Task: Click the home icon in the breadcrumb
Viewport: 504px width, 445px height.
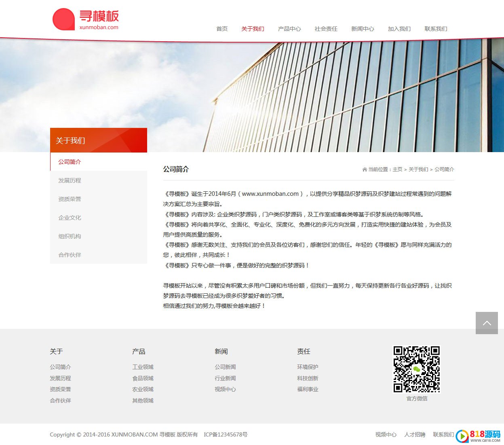Action: coord(365,170)
